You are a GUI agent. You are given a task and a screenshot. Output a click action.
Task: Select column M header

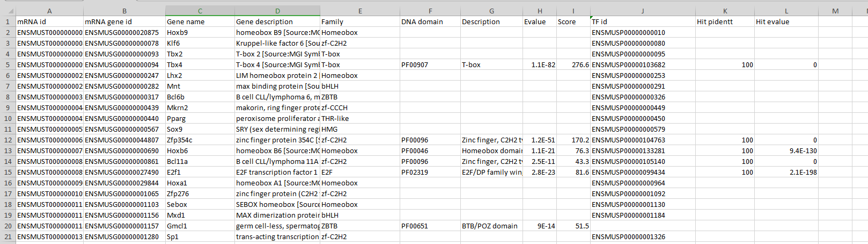[835, 11]
